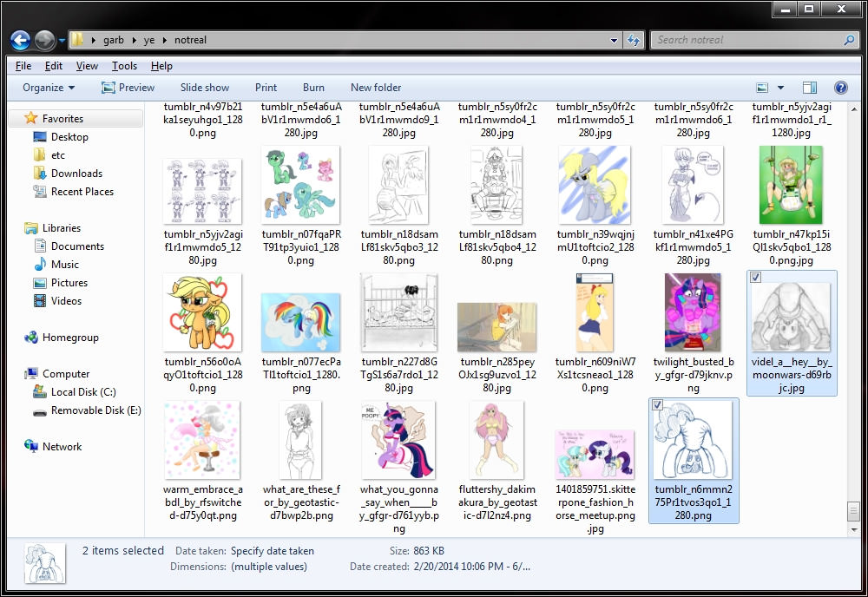This screenshot has width=868, height=597.
Task: Click the Forward navigation arrow
Action: point(45,40)
